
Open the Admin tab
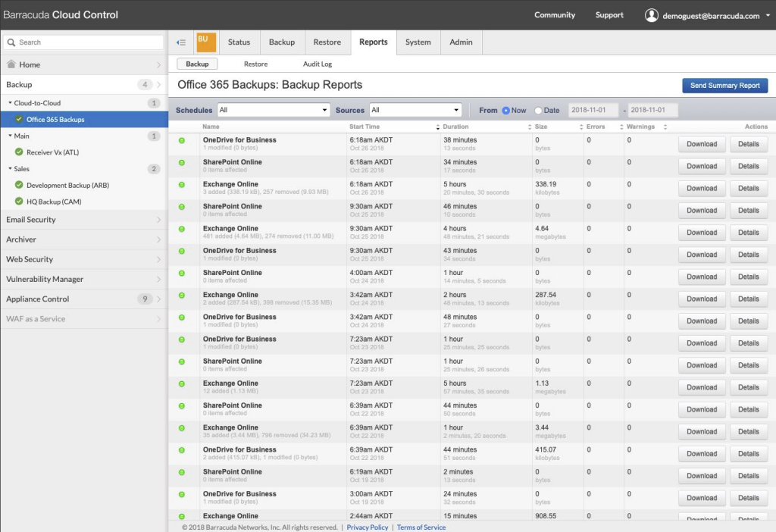(461, 42)
